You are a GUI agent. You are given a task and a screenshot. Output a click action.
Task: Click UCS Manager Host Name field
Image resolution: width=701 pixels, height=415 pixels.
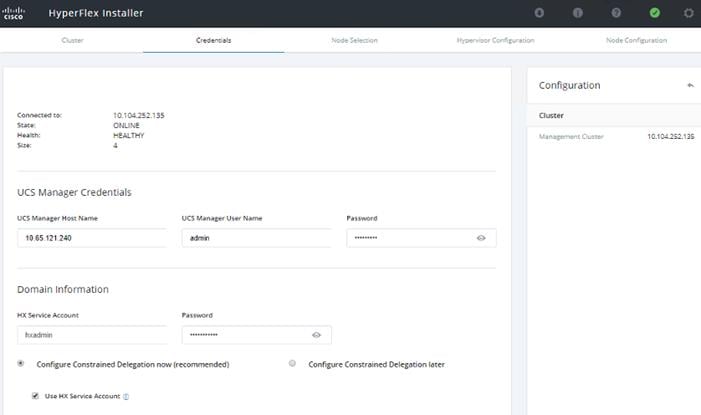(92, 238)
